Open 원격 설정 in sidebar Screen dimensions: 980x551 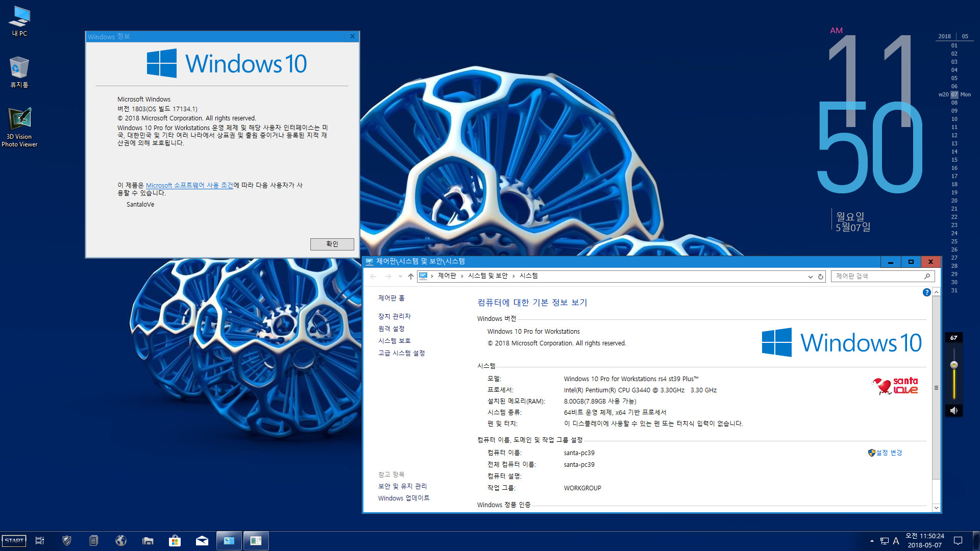click(x=391, y=329)
